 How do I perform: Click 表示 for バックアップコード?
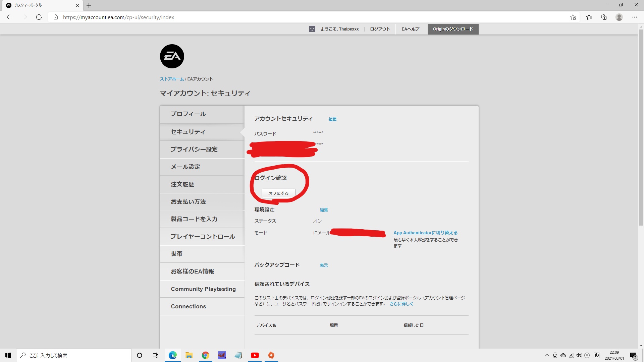click(x=324, y=265)
